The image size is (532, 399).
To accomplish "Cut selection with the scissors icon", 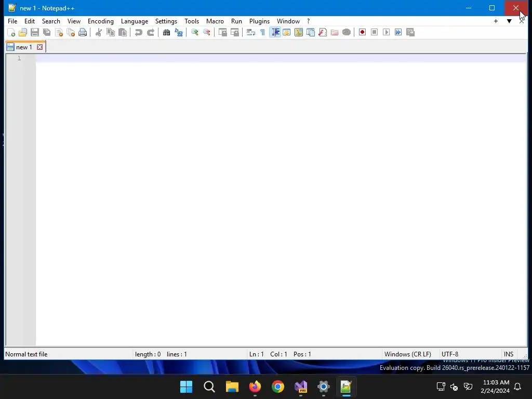I will click(98, 32).
